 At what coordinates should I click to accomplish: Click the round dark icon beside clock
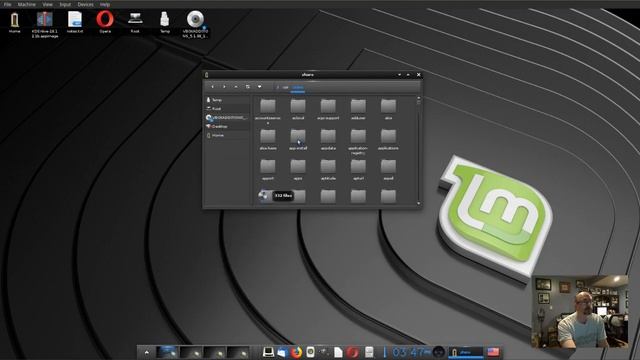[x=439, y=352]
